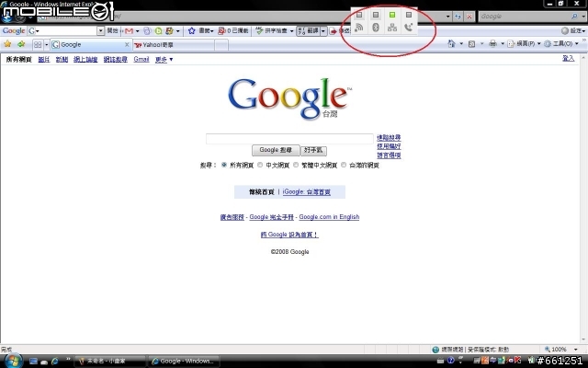The height and width of the screenshot is (368, 588).
Task: Expand the Google Toolbar search history dropdown
Action: (x=100, y=30)
